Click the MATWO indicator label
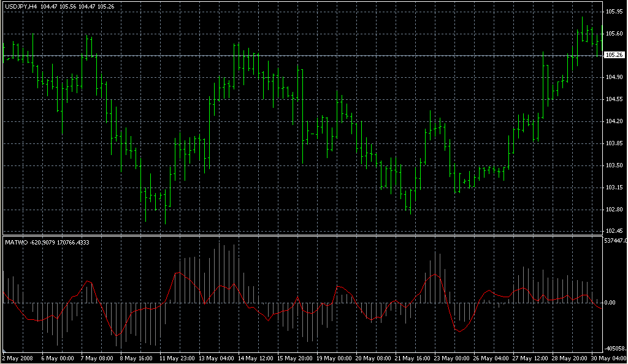The image size is (628, 364). [13, 242]
